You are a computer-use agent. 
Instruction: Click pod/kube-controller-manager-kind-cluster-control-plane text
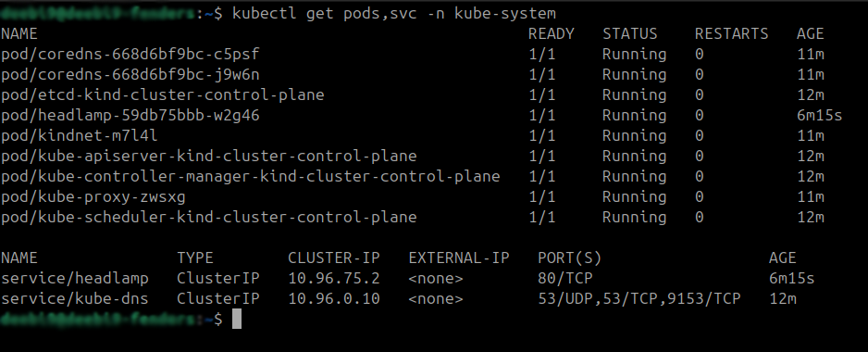[250, 177]
